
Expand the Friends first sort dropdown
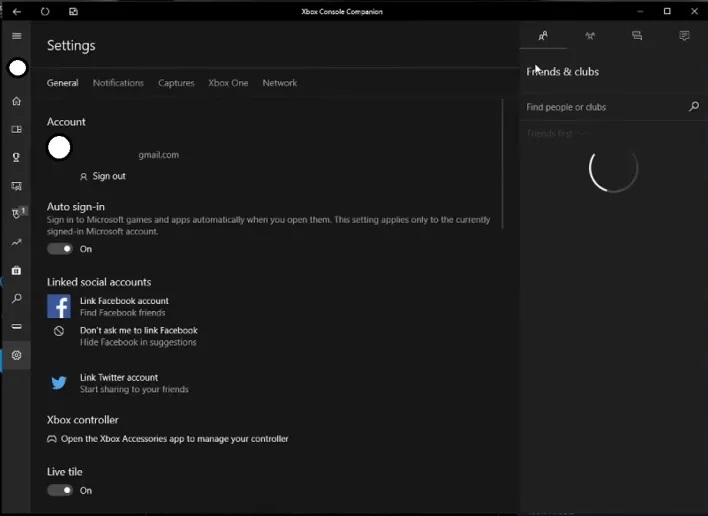click(x=559, y=134)
